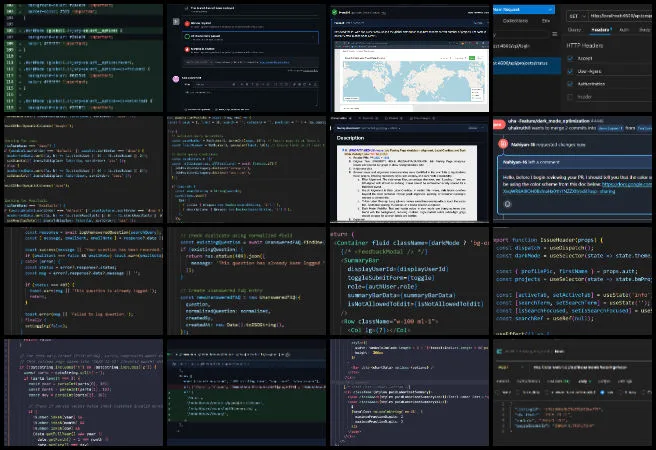
Task: Click the green approved checkmark icon
Action: [x=334, y=12]
